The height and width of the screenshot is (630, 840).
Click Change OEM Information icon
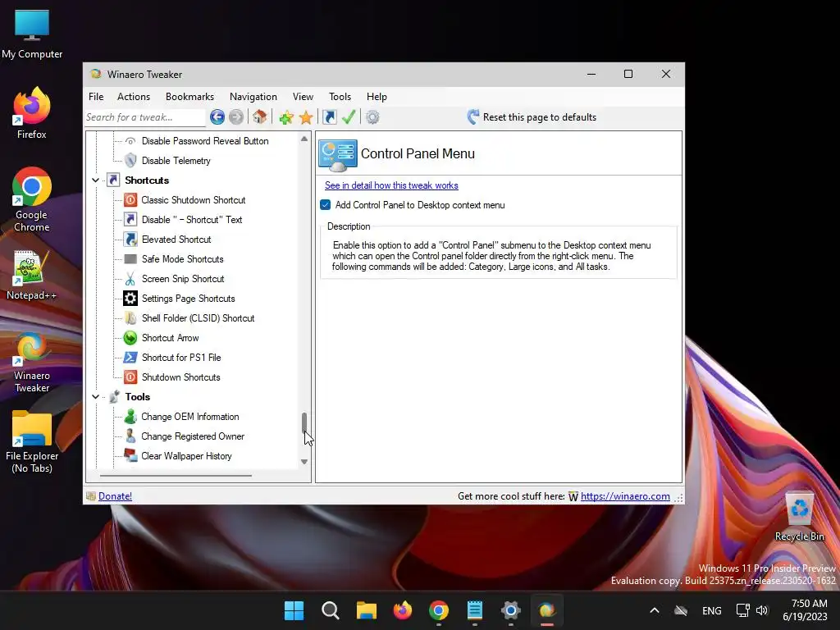(130, 416)
